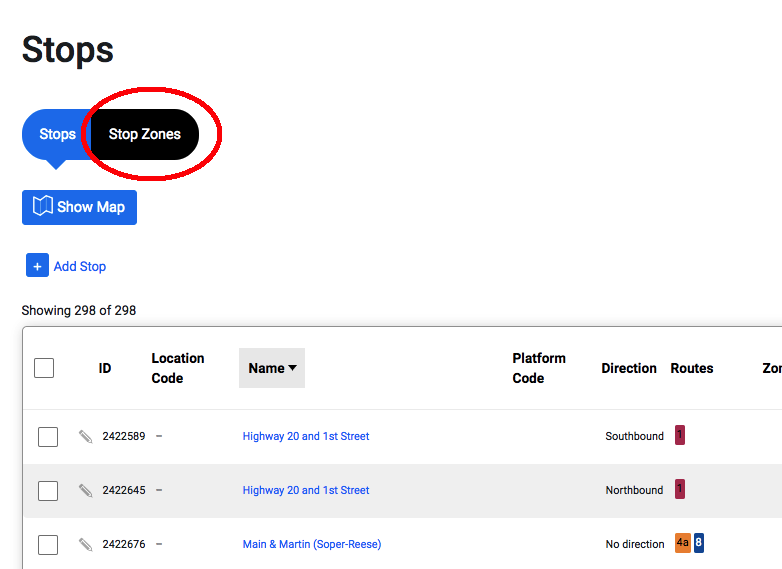
Task: Select the Stops tab
Action: pyautogui.click(x=57, y=134)
